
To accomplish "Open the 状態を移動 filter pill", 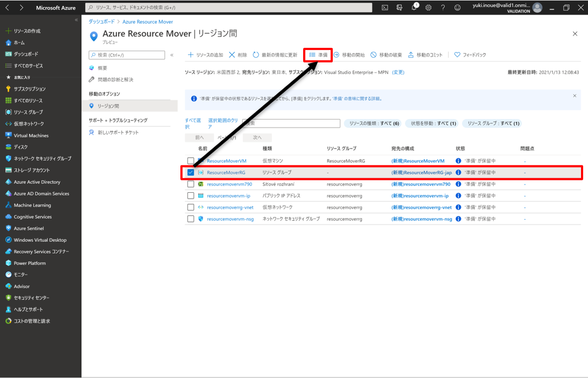I will [433, 123].
